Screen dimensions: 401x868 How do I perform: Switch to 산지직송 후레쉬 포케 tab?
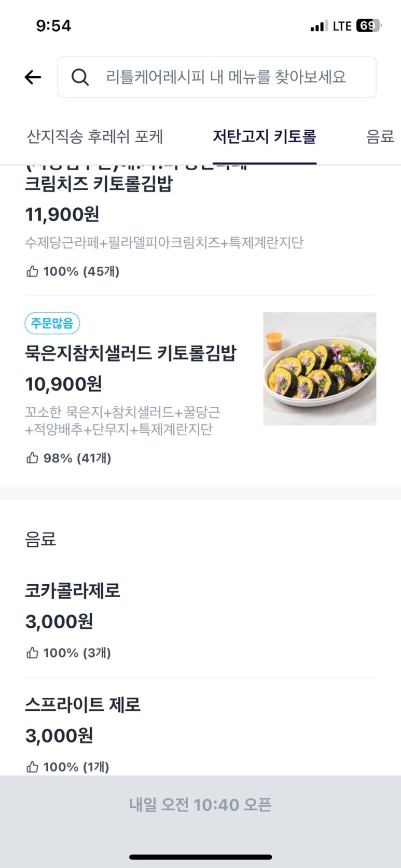click(x=95, y=137)
